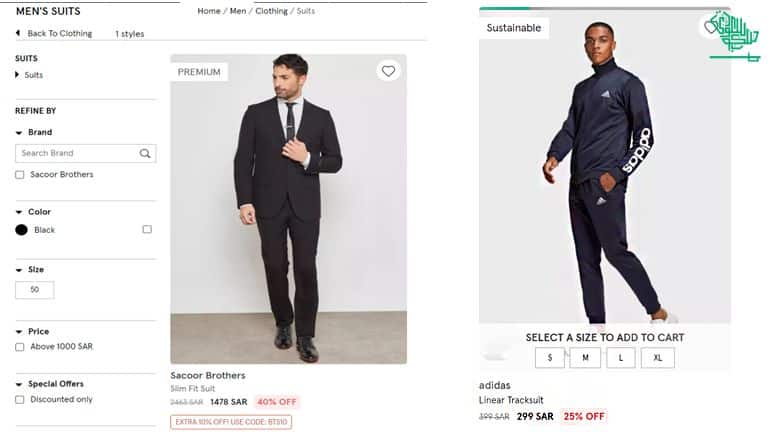The height and width of the screenshot is (432, 770).
Task: Choose size XL for the tracksuit
Action: click(657, 358)
